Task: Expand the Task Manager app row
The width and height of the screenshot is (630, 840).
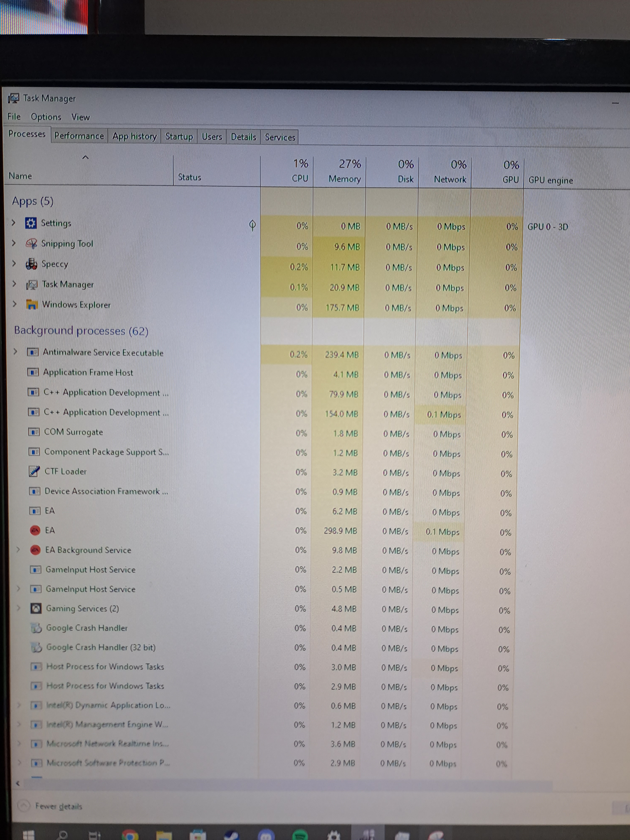Action: [14, 284]
